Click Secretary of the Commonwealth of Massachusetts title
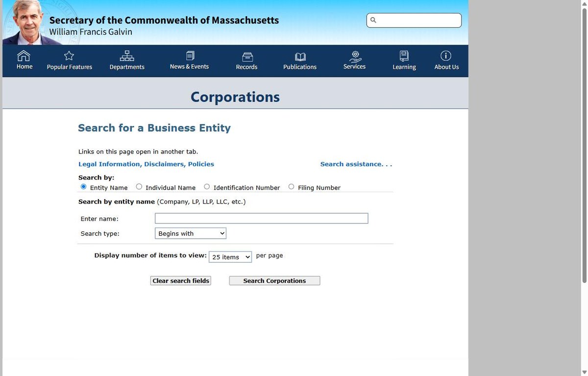 pos(164,20)
